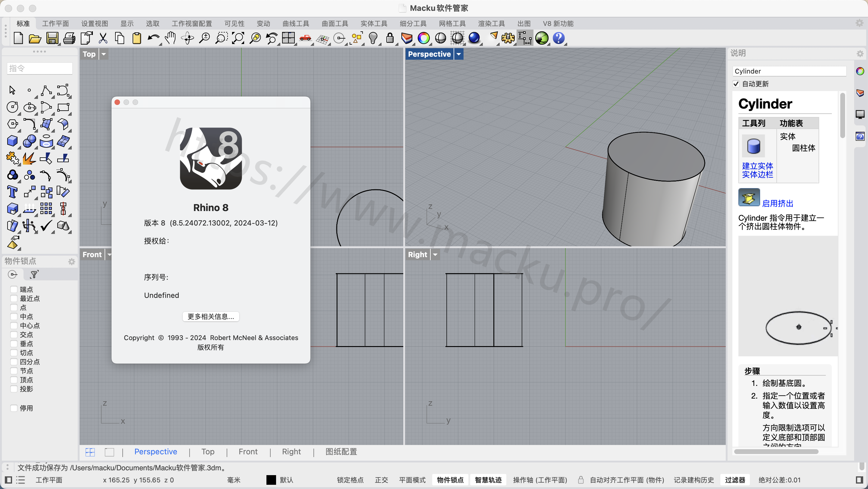Click the four-viewport layout toolbar icon
The image size is (868, 489).
[x=288, y=38]
